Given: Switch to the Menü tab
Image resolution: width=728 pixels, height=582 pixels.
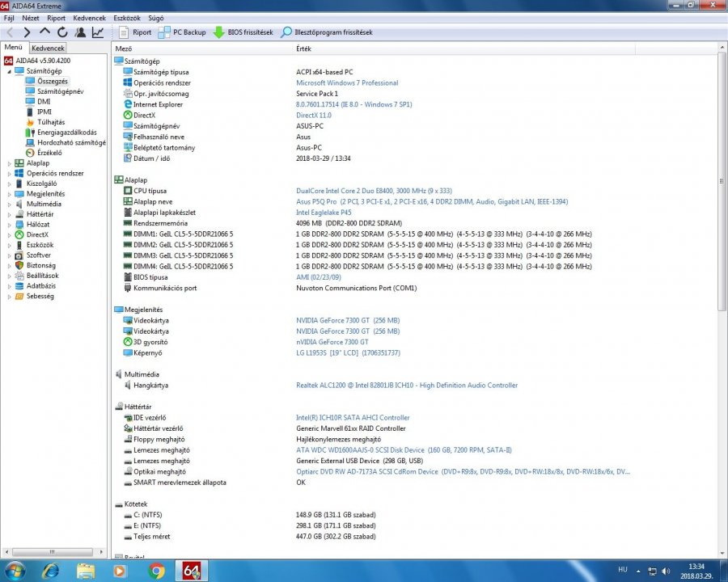Looking at the screenshot, I should coord(14,48).
